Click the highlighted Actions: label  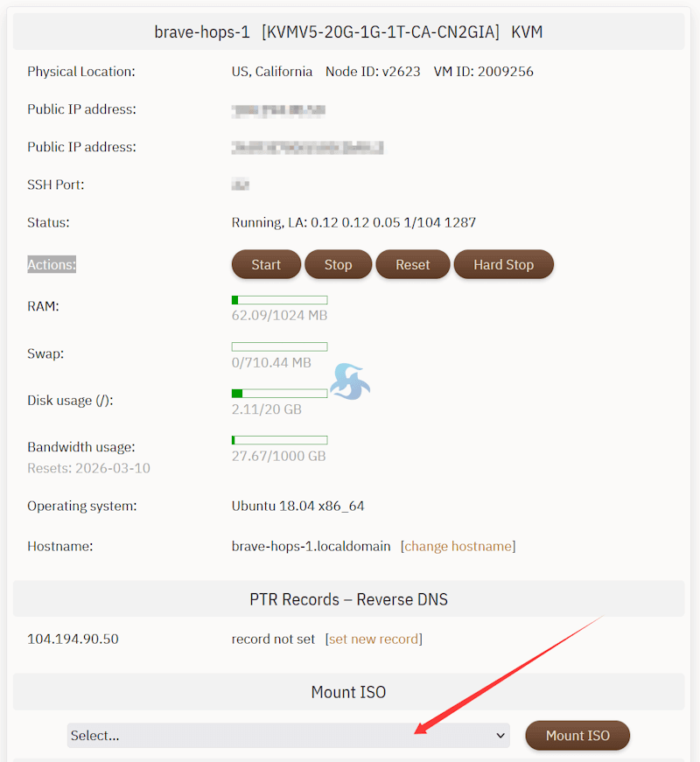point(52,264)
